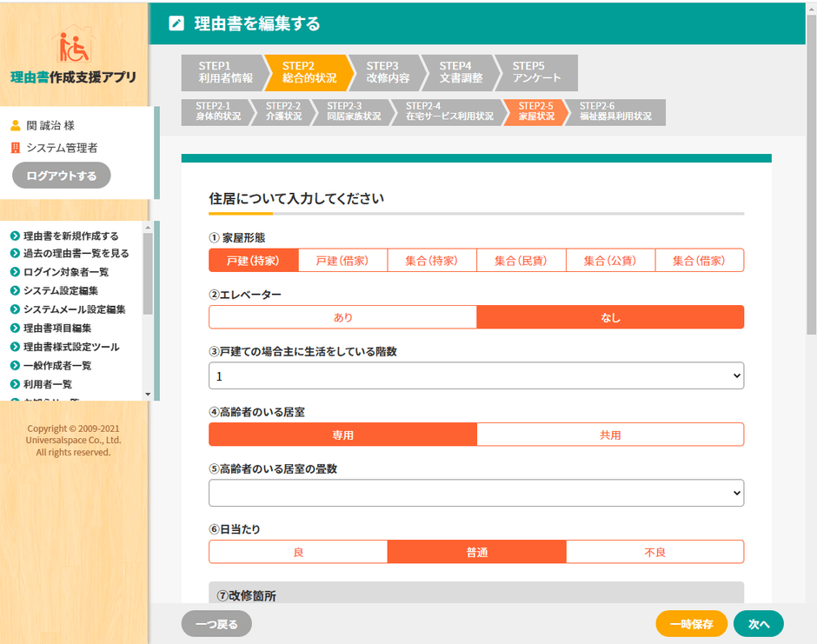Viewport: 817px width, 644px height.
Task: Set elevator option to あり
Action: coord(342,317)
